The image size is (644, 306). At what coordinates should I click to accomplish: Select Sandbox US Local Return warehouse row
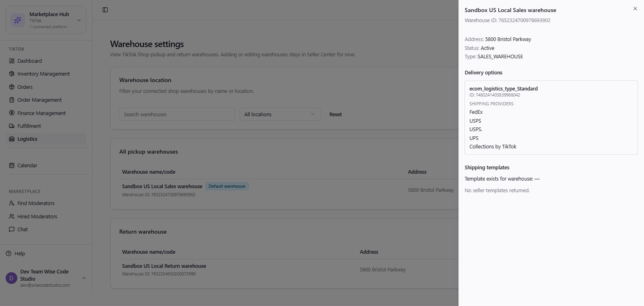[x=289, y=270]
